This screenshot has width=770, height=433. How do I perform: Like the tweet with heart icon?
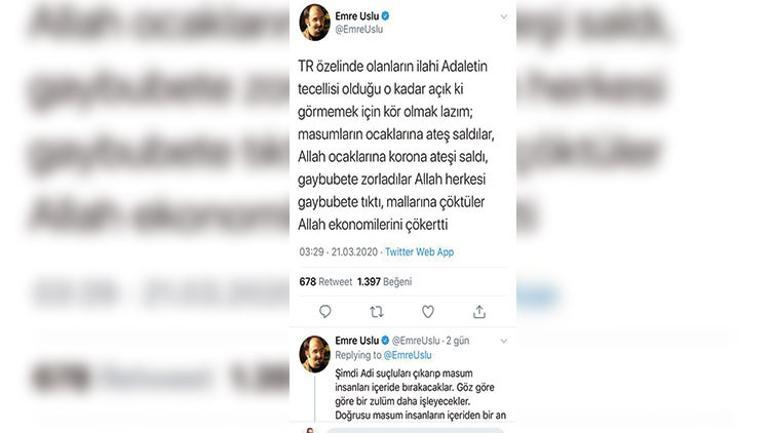[x=428, y=312]
